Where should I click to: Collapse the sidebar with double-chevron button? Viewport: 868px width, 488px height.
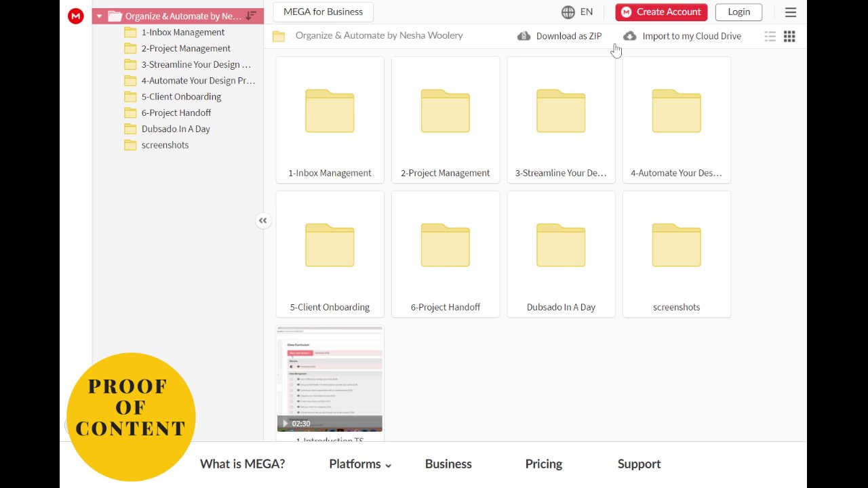pos(263,220)
